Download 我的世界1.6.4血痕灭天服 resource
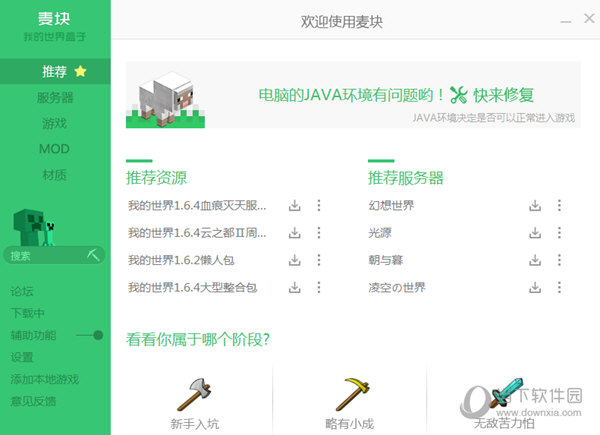 [x=294, y=205]
